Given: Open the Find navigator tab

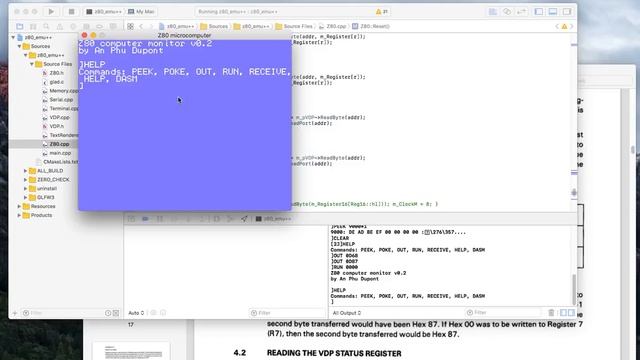Looking at the screenshot, I should coord(47,26).
